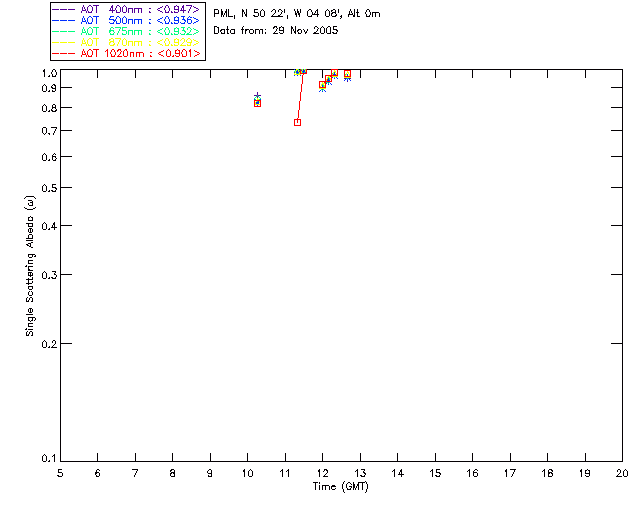Click the y-axis tick label 0.7

[49, 131]
